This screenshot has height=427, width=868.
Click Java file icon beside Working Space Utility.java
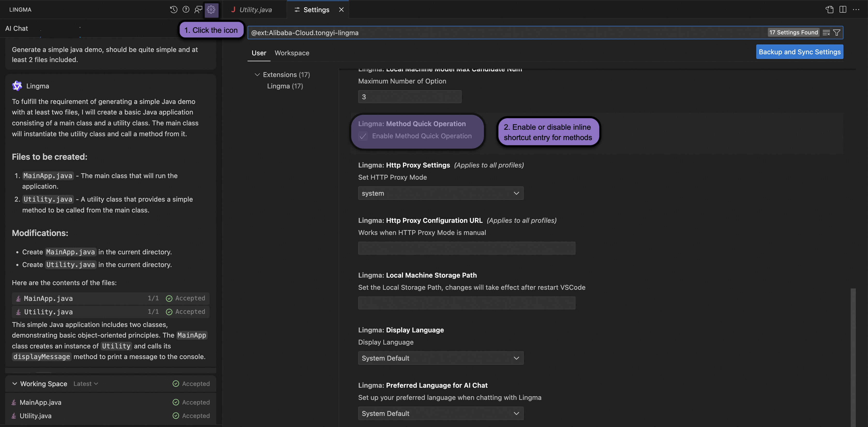[x=14, y=416]
